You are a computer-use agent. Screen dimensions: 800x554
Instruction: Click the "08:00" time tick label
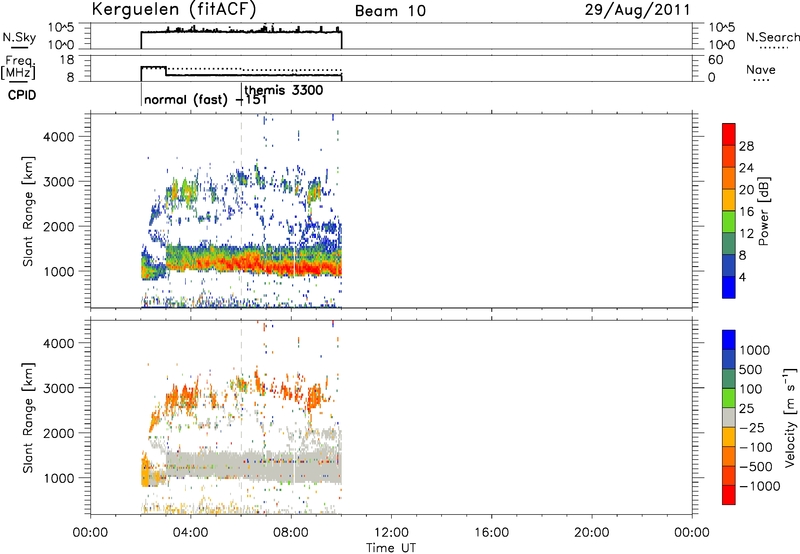pyautogui.click(x=291, y=533)
